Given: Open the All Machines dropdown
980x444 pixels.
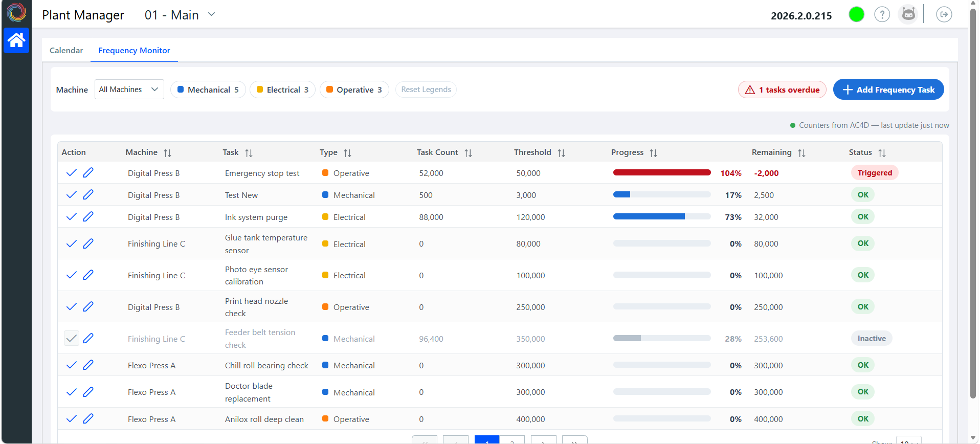Looking at the screenshot, I should click(x=129, y=90).
